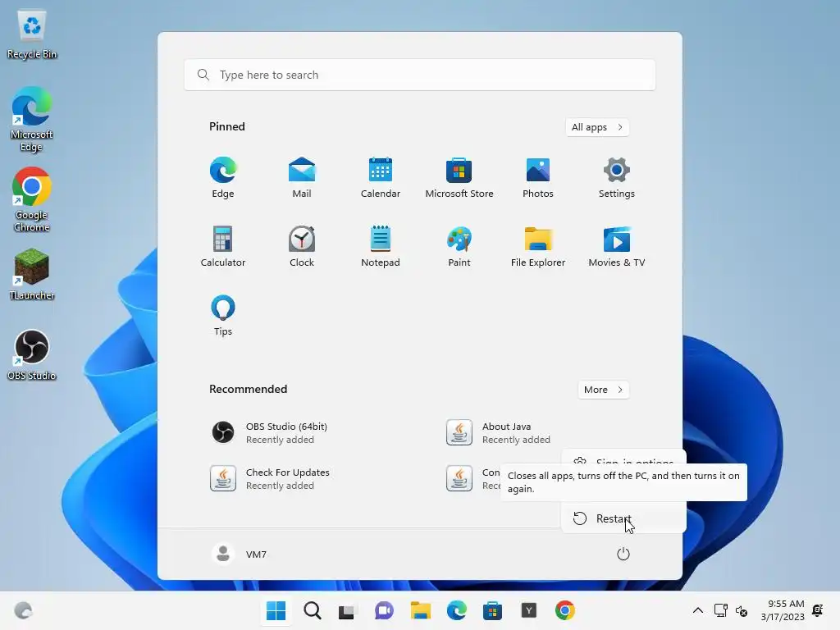Select TLauncher desktop shortcut
This screenshot has width=840, height=630.
(x=32, y=274)
